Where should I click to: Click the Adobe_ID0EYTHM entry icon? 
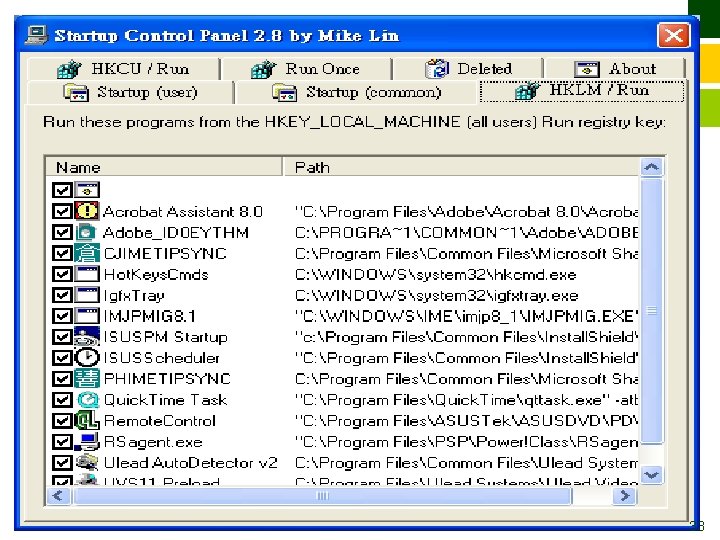click(87, 232)
